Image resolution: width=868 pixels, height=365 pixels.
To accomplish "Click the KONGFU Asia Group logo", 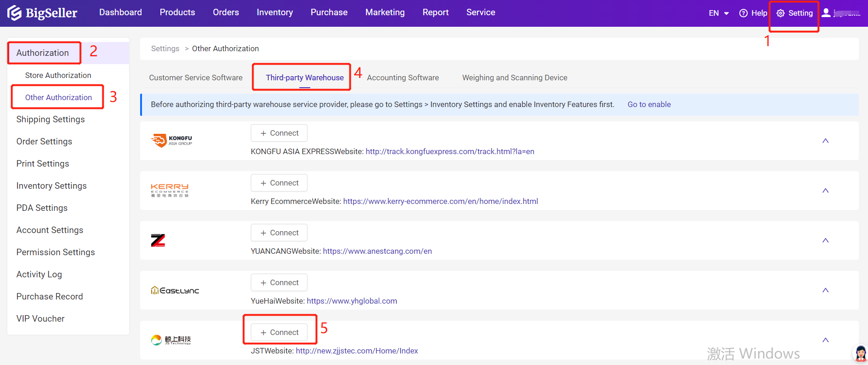I will tap(171, 140).
